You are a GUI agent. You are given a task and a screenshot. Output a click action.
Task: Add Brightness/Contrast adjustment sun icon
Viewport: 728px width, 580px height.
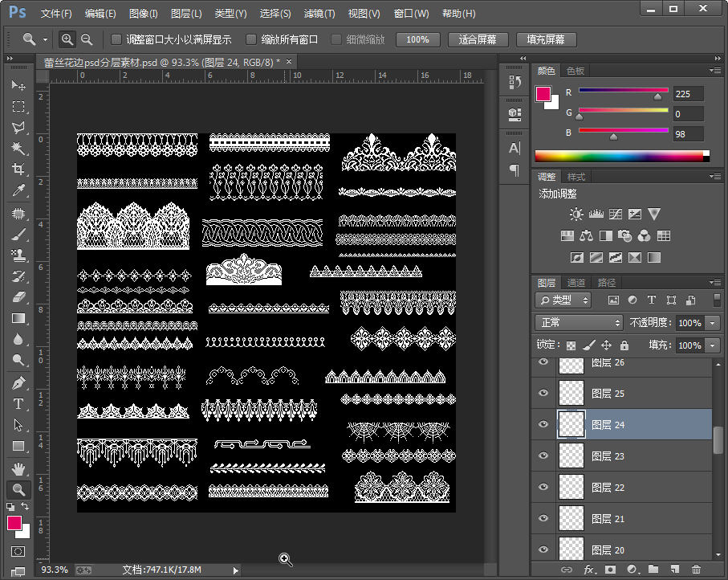pyautogui.click(x=575, y=214)
